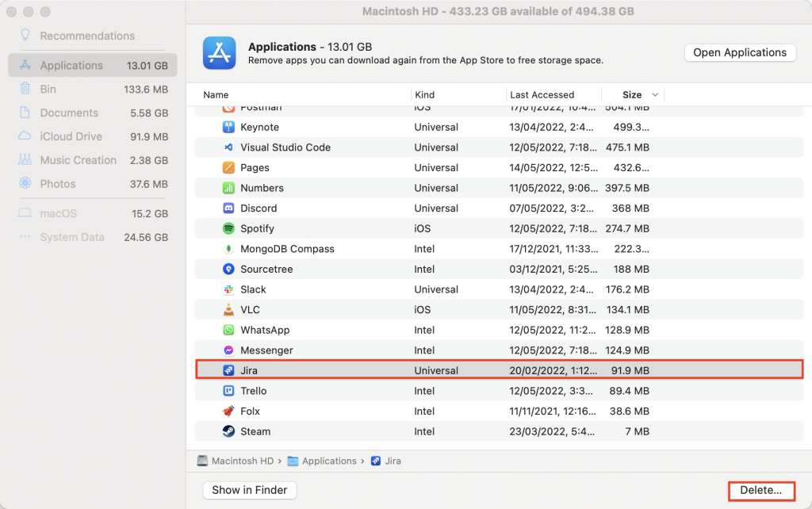Click the 368 MB size for Discord
Viewport: 812px width, 509px height.
(x=630, y=209)
